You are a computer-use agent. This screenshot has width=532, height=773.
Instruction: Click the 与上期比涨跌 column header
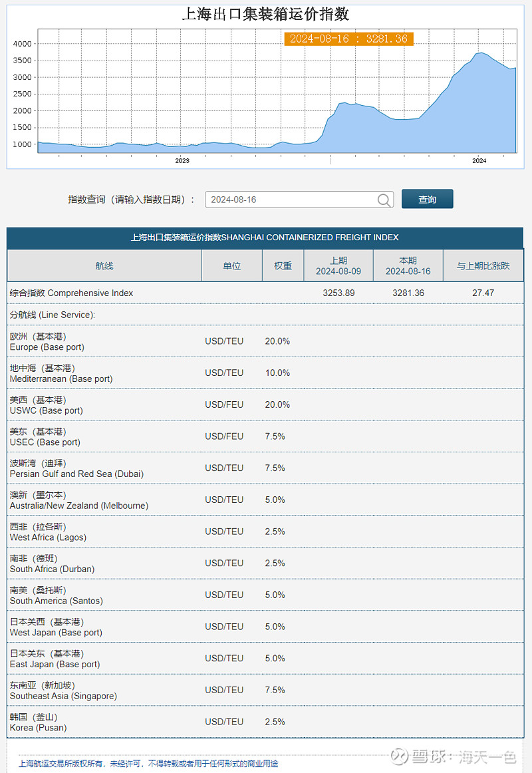click(x=483, y=265)
